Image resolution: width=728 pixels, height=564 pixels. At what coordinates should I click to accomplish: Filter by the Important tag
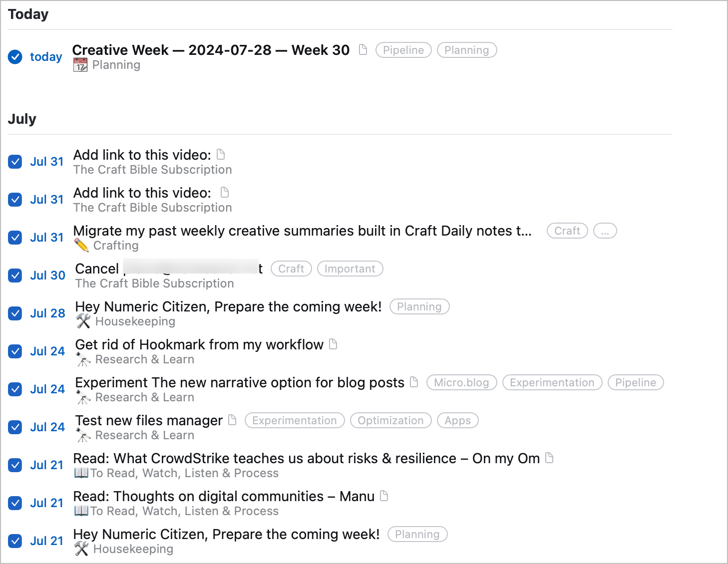(350, 269)
